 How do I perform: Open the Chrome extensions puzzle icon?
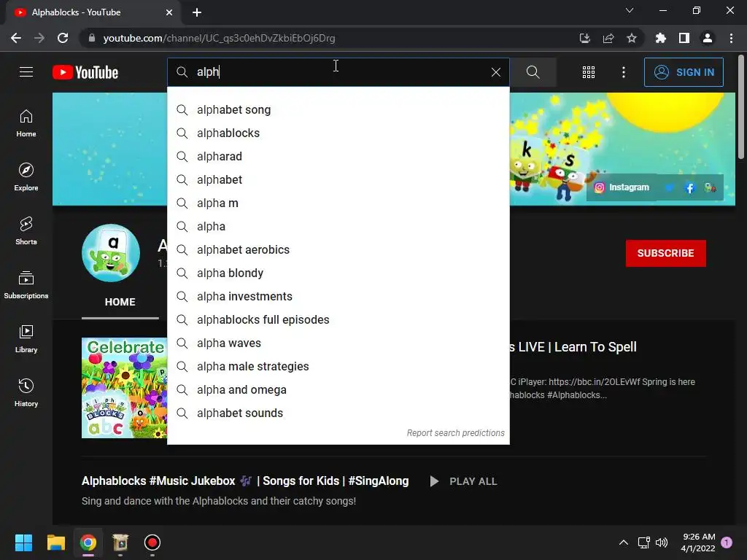click(661, 38)
